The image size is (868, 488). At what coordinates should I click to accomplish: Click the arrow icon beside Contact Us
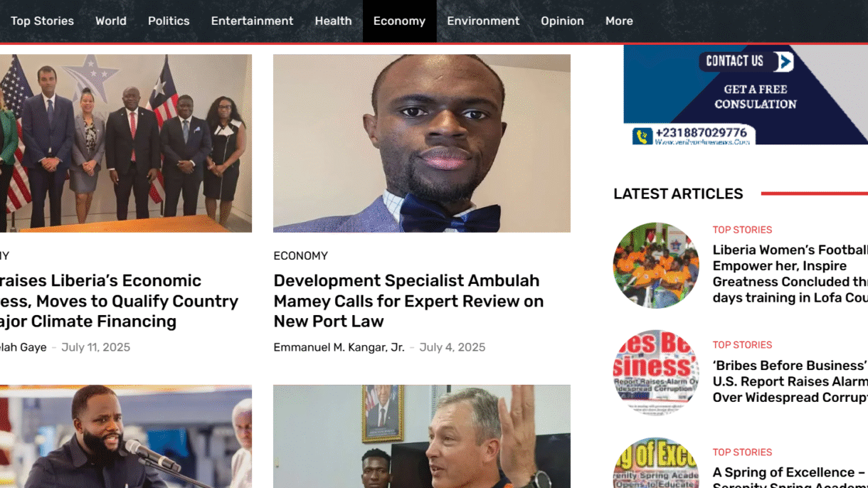[x=783, y=62]
